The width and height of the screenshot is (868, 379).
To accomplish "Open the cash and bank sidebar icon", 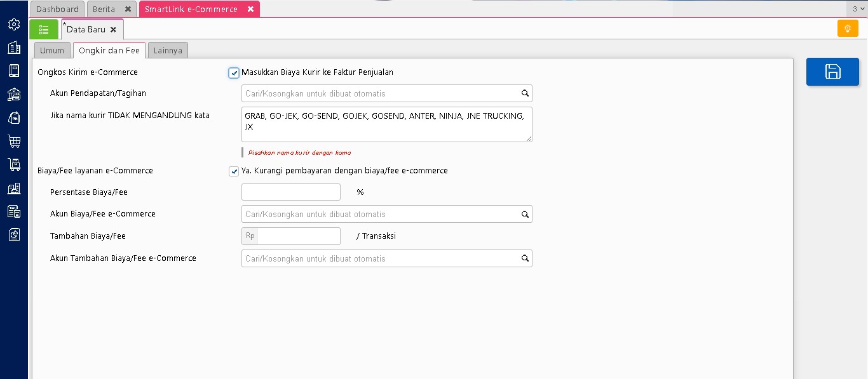I will point(14,94).
